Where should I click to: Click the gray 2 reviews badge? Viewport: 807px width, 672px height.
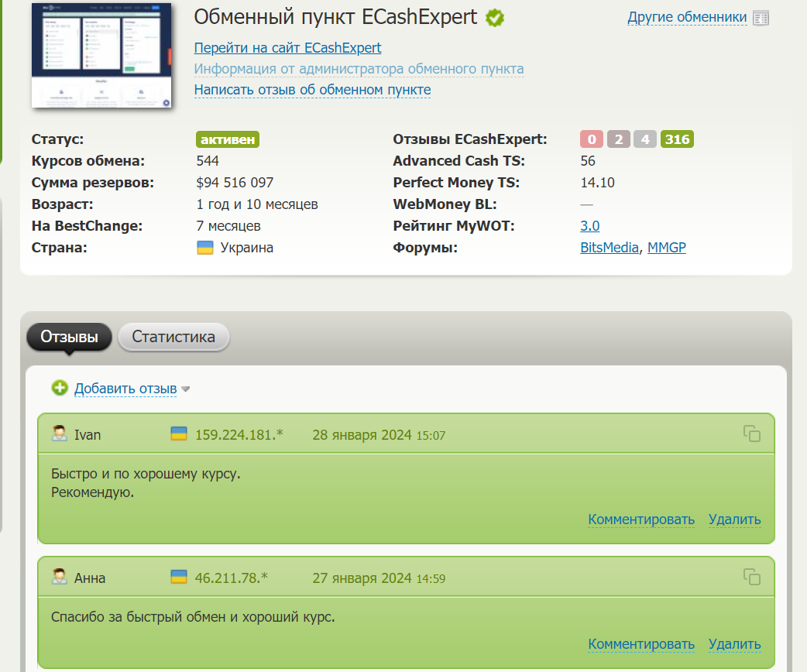tap(619, 139)
